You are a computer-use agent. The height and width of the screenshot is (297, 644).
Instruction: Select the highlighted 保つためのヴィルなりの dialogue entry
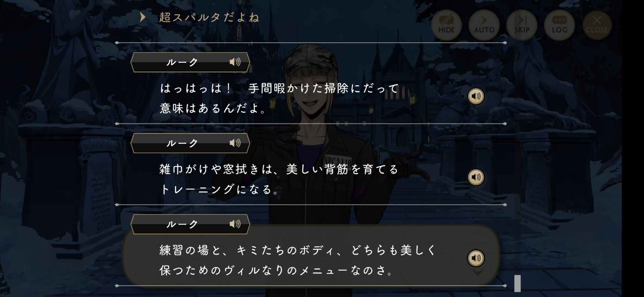(x=311, y=260)
